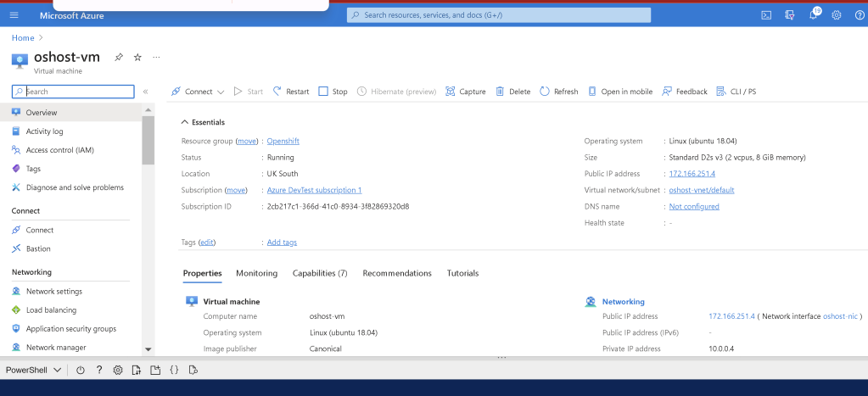The height and width of the screenshot is (396, 868).
Task: Collapse the Essentials section
Action: [203, 122]
